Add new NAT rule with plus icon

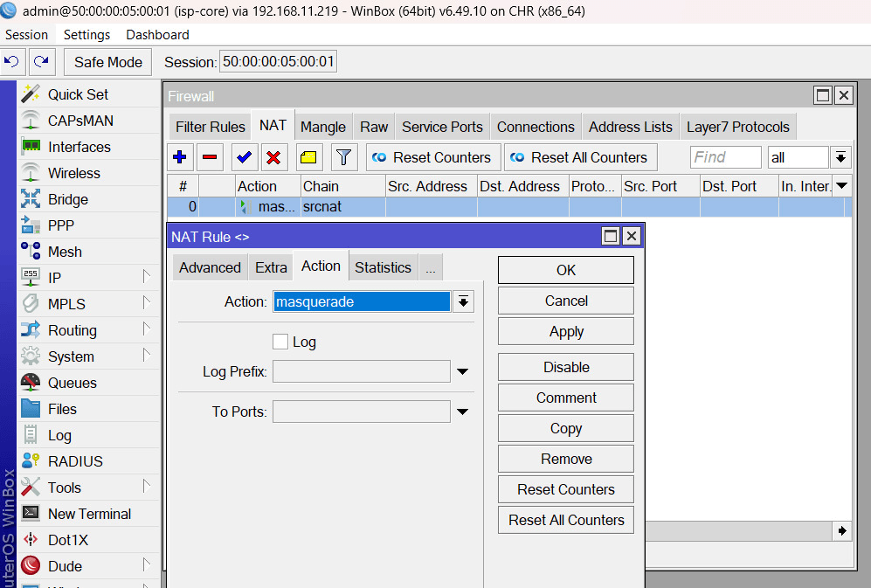180,157
